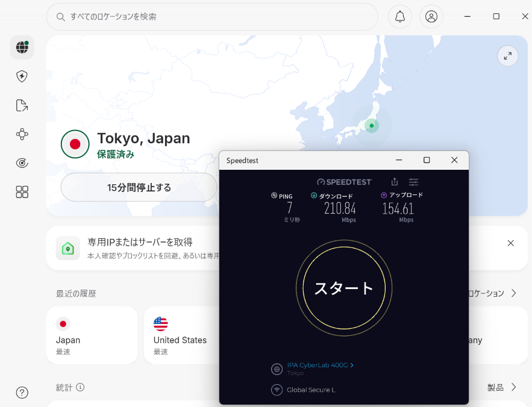Screen dimensions: 532x407
Task: Click the ping value 7
Action: click(x=289, y=208)
